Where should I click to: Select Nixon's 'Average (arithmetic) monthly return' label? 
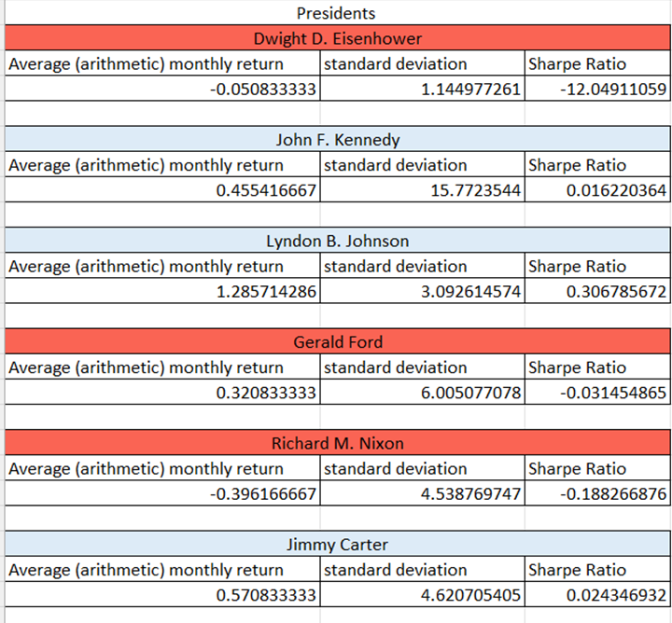(x=162, y=468)
